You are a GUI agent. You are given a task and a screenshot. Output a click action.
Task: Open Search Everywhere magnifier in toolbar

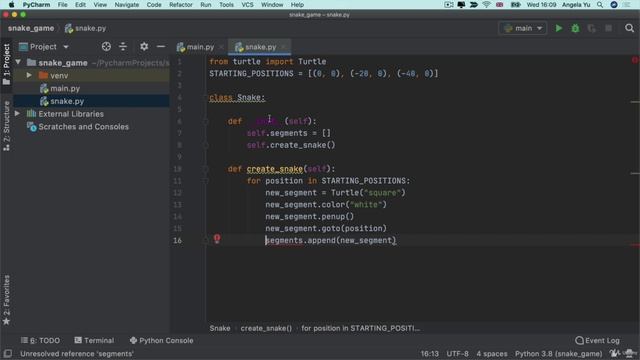(x=629, y=28)
